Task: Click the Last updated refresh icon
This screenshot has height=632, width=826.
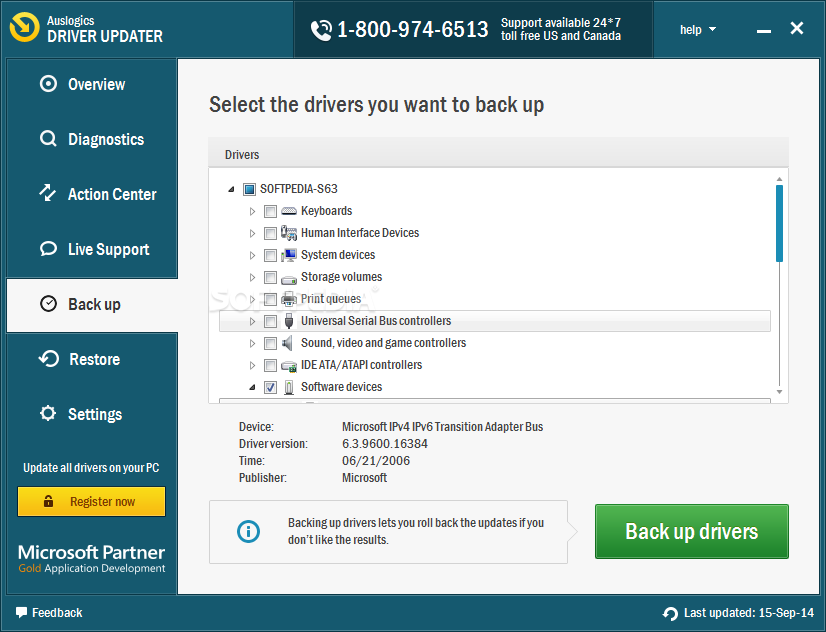Action: pos(671,614)
